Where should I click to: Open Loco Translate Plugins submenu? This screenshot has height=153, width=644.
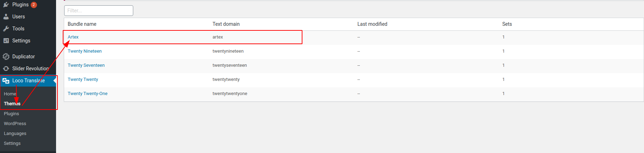pyautogui.click(x=11, y=114)
